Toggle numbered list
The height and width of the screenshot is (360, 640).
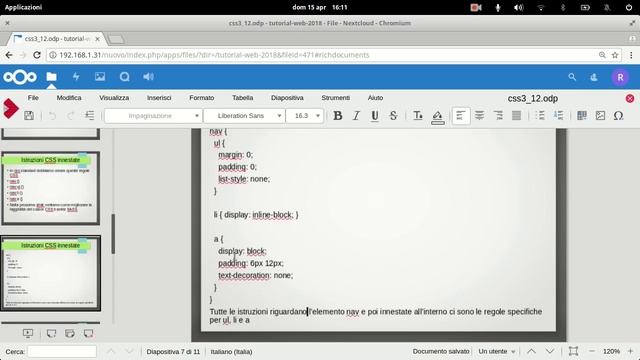coord(558,116)
